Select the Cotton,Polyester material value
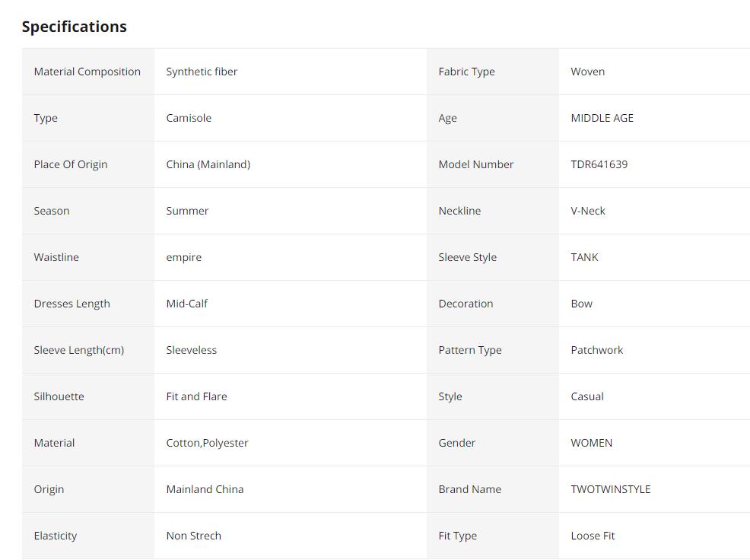 (x=207, y=443)
